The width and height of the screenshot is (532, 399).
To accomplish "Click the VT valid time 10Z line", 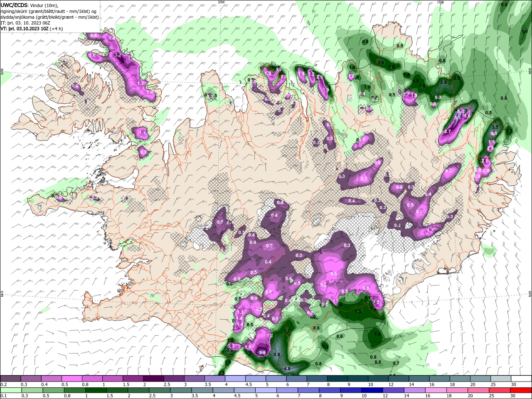I will pyautogui.click(x=32, y=29).
